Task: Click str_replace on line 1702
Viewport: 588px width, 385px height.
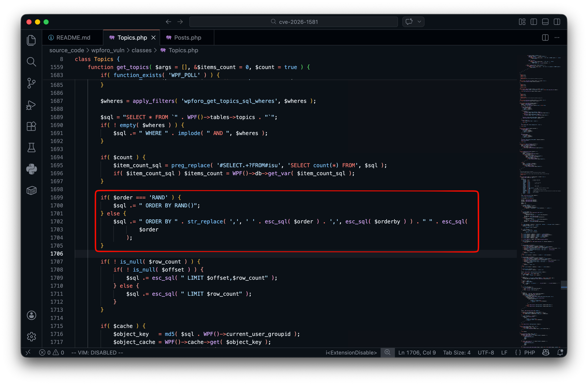Action: tap(205, 221)
